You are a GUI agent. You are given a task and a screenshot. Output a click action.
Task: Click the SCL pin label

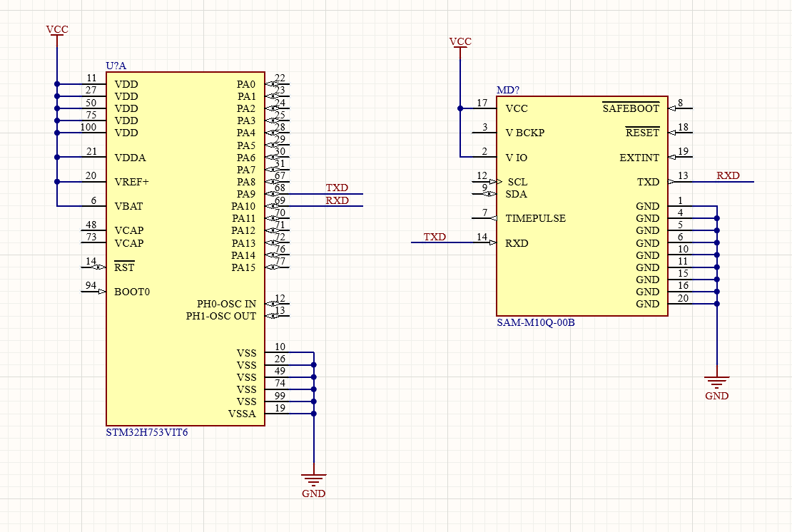(x=517, y=182)
